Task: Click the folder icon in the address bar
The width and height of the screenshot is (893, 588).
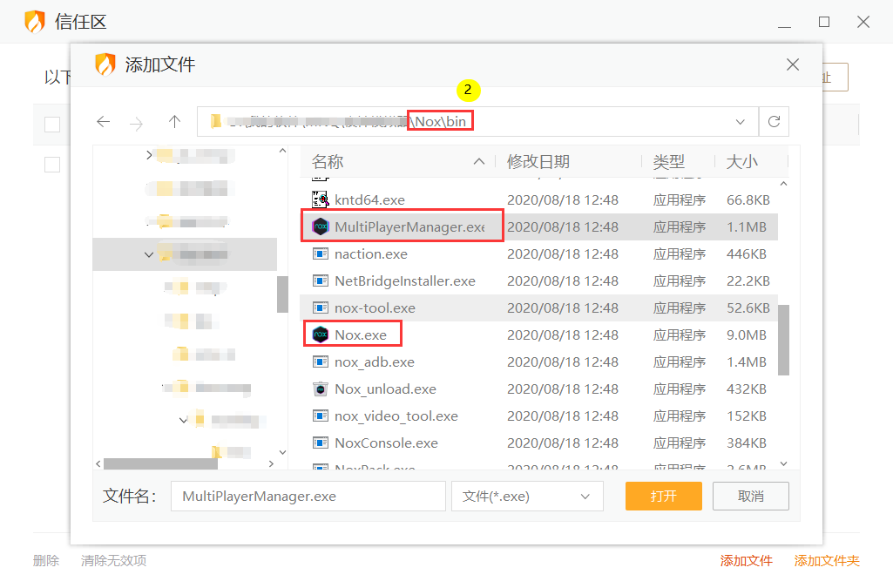Action: (216, 121)
